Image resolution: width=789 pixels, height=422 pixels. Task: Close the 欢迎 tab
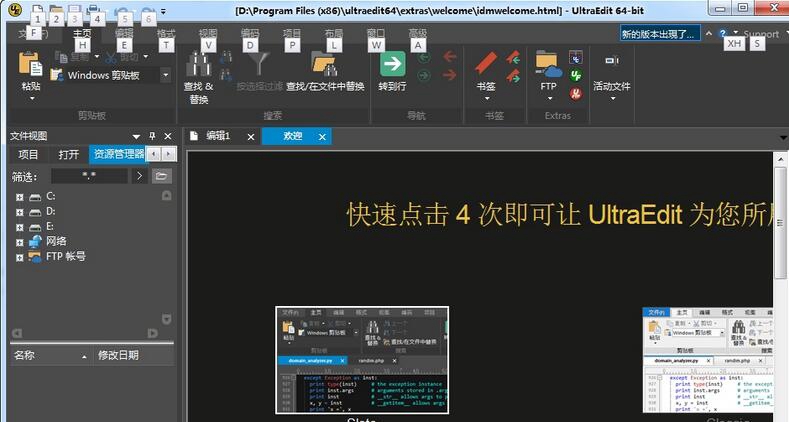(x=322, y=137)
